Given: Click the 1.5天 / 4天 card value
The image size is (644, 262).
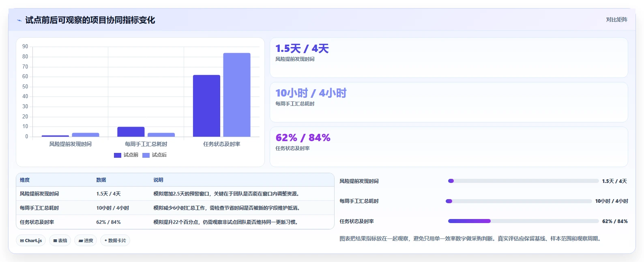Looking at the screenshot, I should [x=302, y=49].
